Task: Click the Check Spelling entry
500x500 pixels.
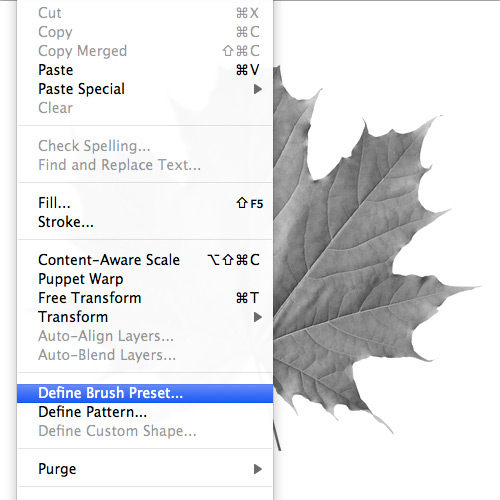Action: [145, 146]
